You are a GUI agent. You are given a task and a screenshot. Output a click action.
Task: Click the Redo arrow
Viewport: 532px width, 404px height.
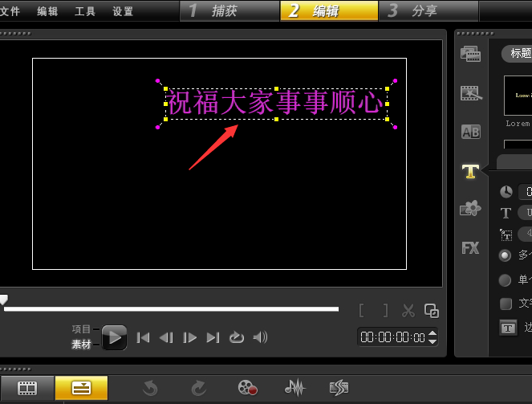coord(198,388)
